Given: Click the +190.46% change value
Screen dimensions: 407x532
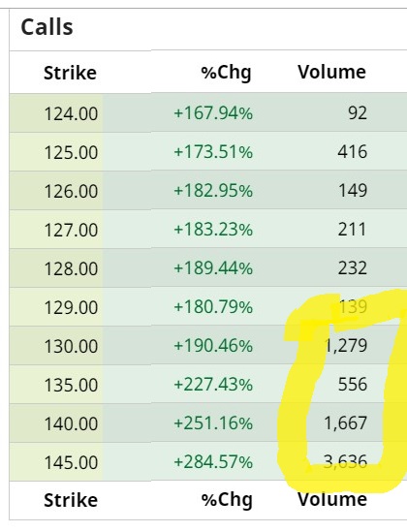Looking at the screenshot, I should (x=213, y=346).
